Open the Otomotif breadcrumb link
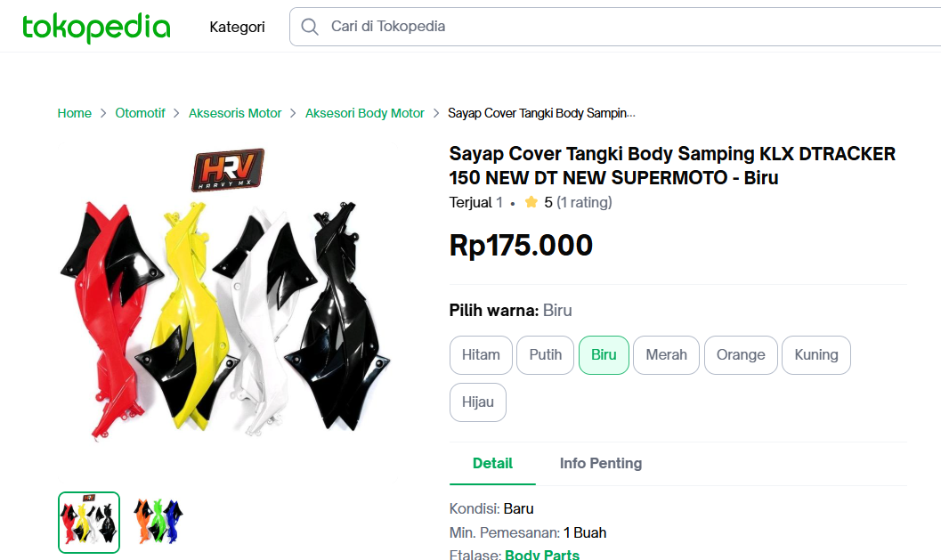 141,113
